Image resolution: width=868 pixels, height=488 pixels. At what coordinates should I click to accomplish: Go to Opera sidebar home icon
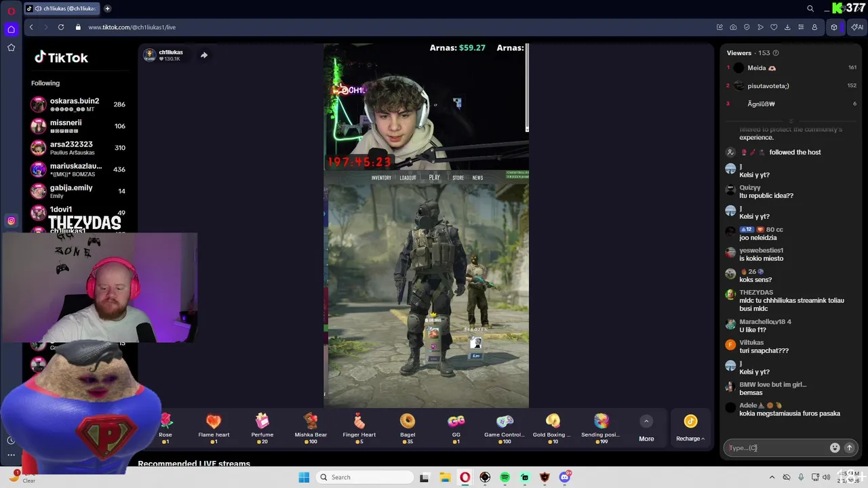point(11,29)
